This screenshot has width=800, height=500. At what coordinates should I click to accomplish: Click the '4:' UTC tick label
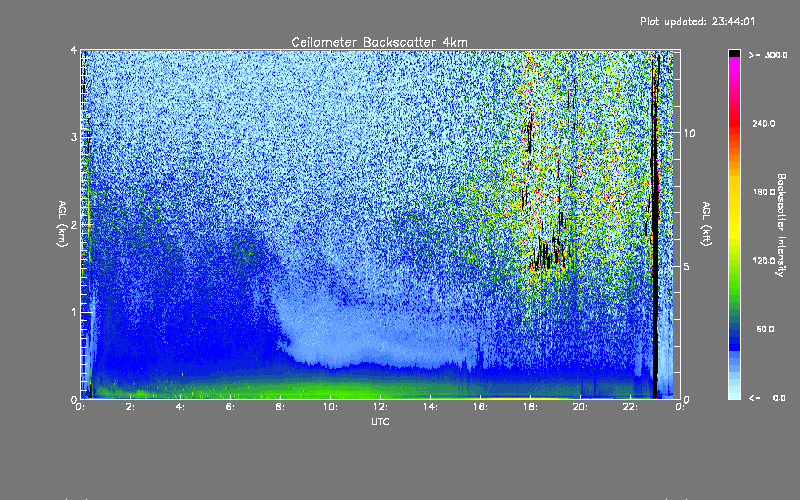click(x=180, y=407)
